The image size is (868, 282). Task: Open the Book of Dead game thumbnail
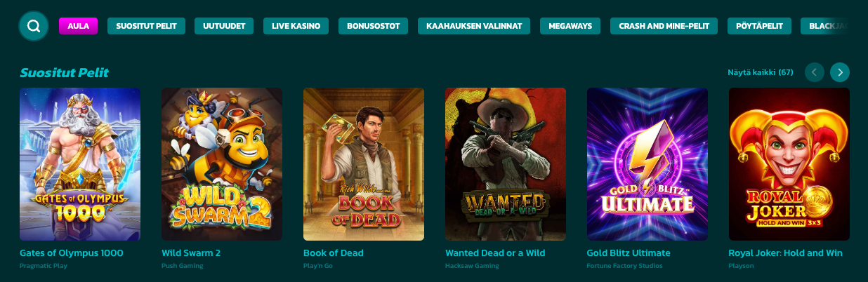click(364, 164)
